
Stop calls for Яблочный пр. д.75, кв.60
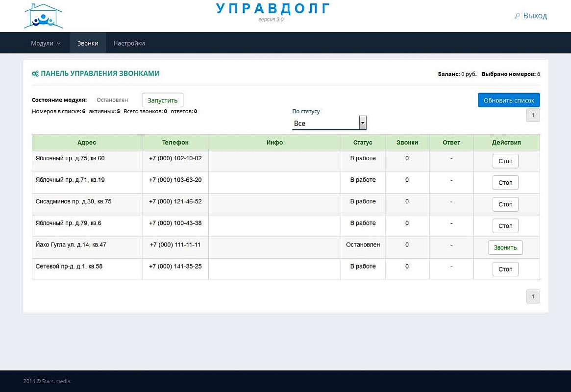505,161
